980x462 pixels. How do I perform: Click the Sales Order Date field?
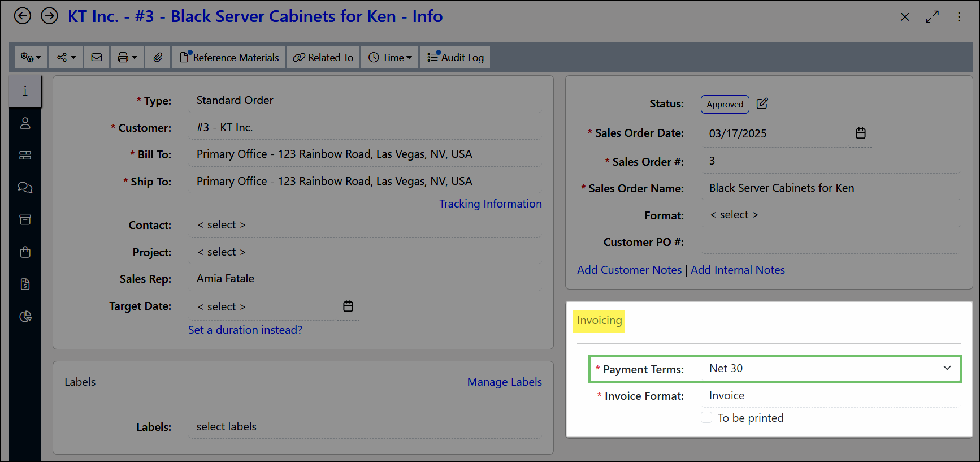click(774, 133)
